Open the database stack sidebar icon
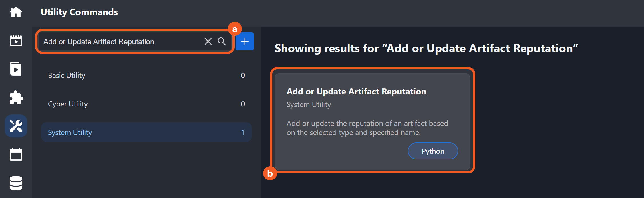The width and height of the screenshot is (644, 198). [x=16, y=183]
